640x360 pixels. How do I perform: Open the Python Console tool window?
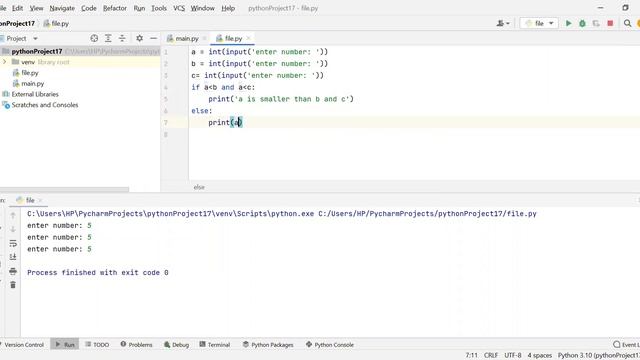click(x=330, y=344)
